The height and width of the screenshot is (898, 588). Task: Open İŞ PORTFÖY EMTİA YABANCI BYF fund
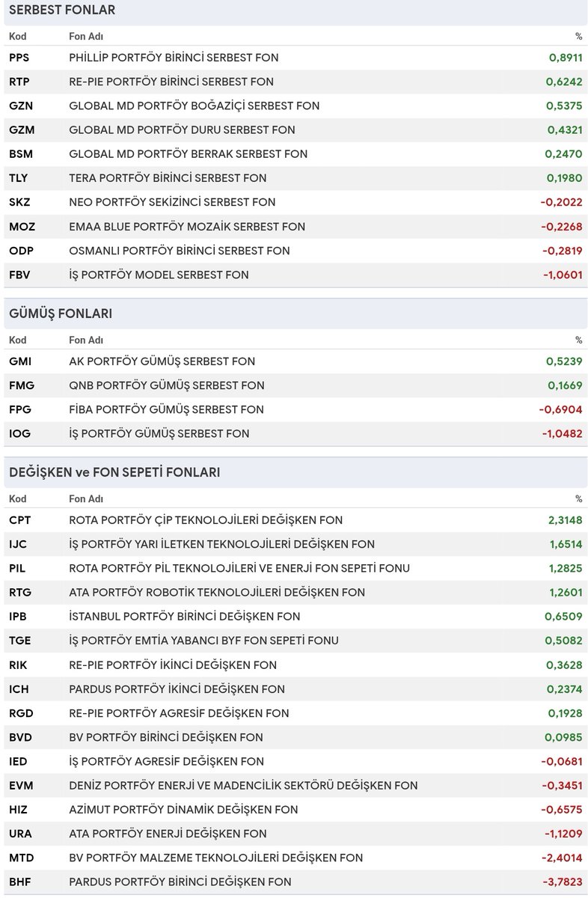203,641
